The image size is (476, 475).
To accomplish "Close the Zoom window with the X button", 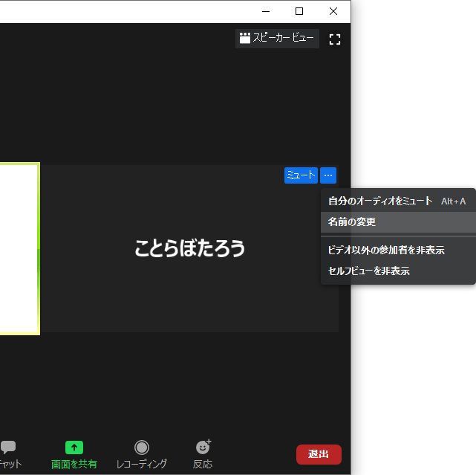I will [333, 11].
